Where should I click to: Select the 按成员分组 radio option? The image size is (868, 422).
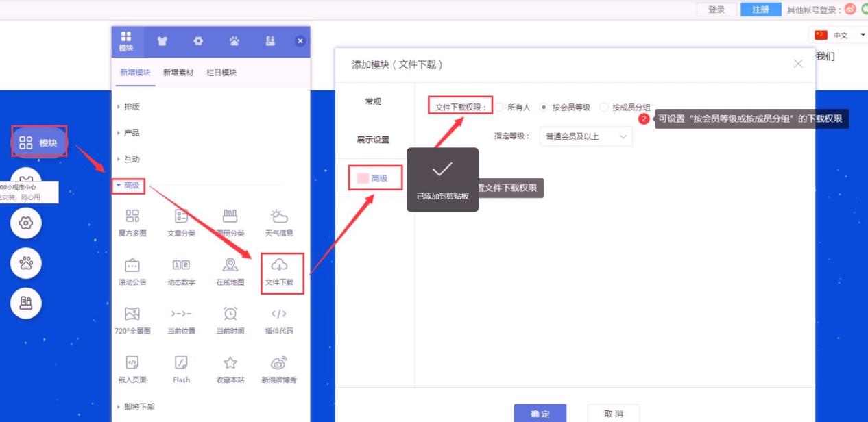pyautogui.click(x=604, y=108)
